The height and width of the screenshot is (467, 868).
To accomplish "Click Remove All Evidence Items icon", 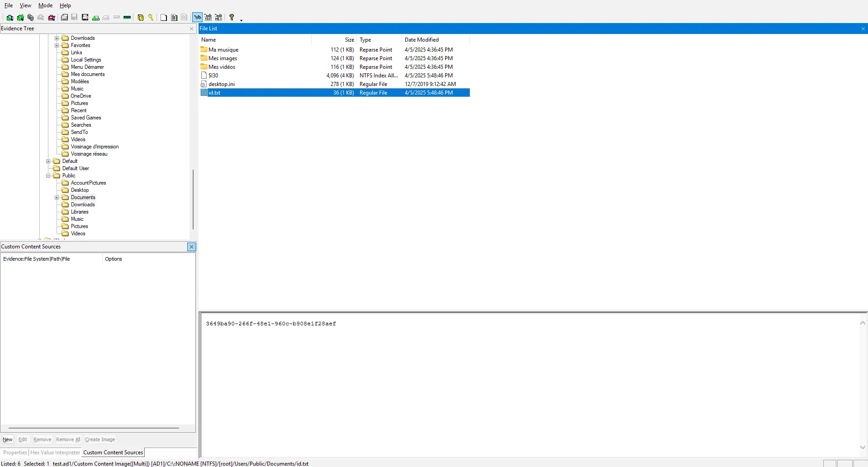I will tap(52, 18).
